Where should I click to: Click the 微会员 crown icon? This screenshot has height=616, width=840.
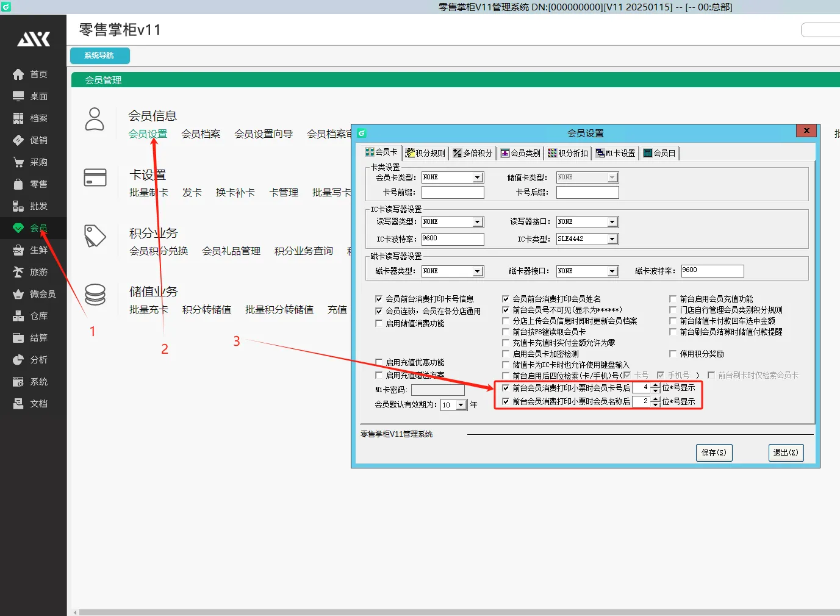click(x=18, y=294)
